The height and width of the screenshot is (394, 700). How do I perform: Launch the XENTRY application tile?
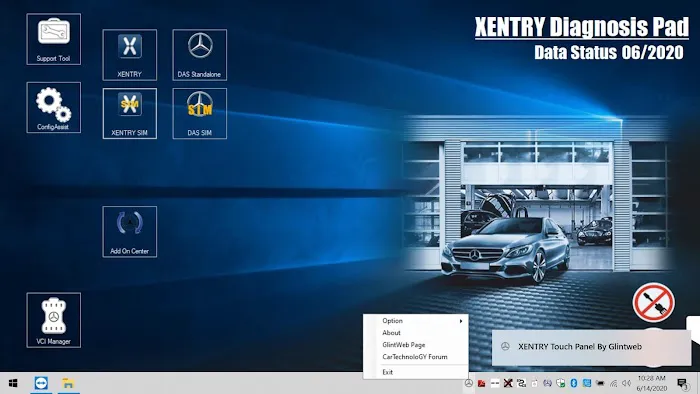coord(129,55)
